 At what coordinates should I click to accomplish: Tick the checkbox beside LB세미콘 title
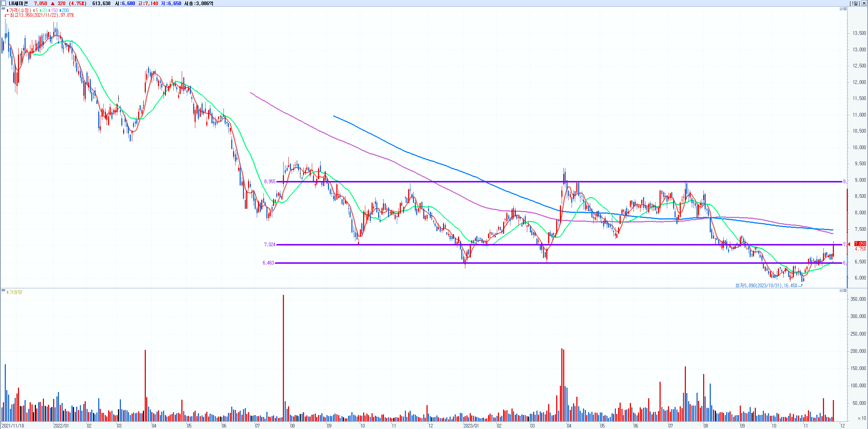tap(4, 3)
